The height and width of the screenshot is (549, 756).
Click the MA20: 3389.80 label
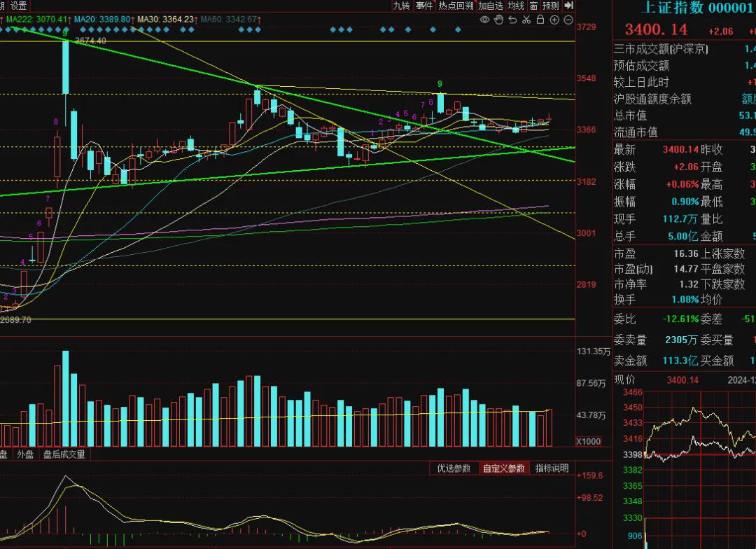coord(101,20)
